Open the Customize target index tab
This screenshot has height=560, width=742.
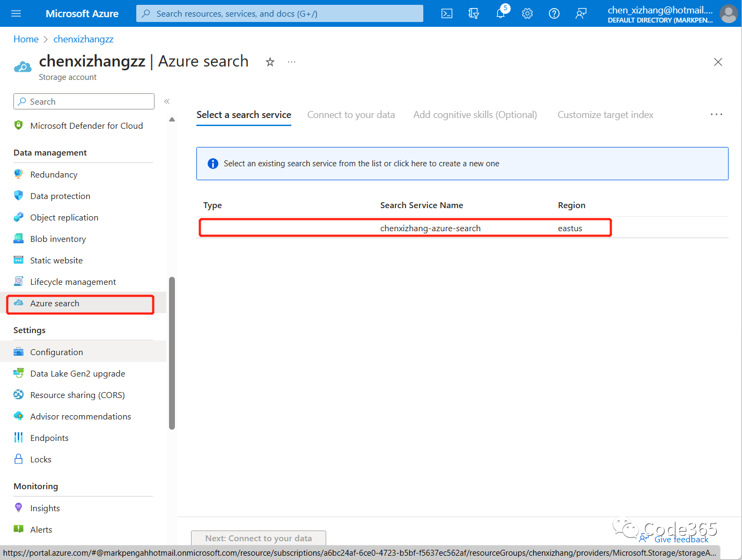point(605,114)
